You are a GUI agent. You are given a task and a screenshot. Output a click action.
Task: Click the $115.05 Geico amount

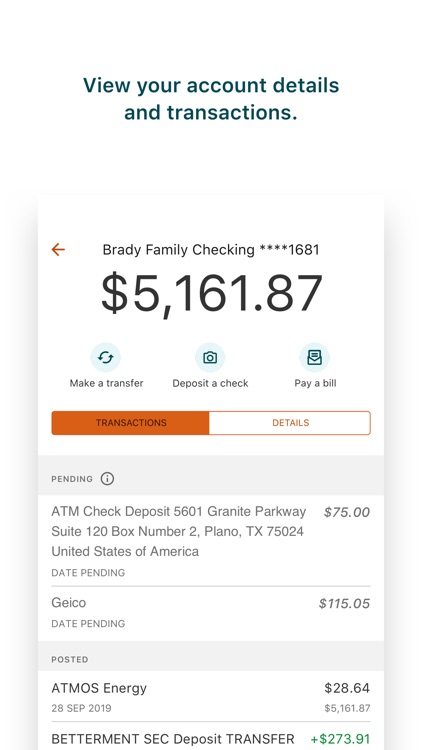click(x=344, y=604)
